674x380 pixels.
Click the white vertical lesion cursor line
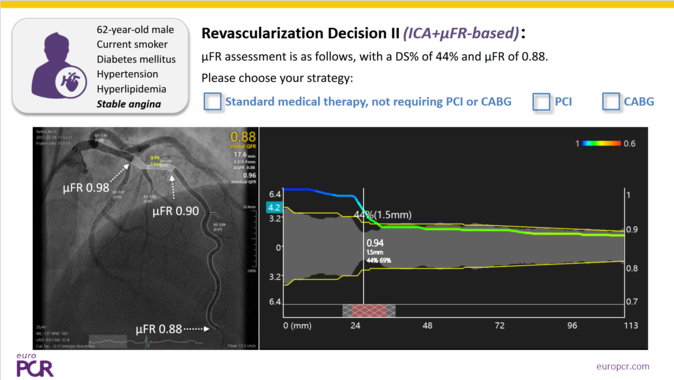coord(364,247)
